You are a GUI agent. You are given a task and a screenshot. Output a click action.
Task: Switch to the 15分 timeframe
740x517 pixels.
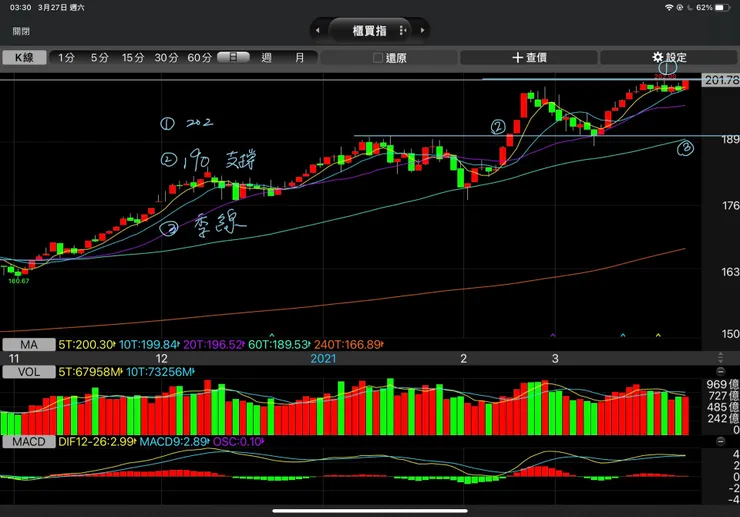pyautogui.click(x=133, y=58)
